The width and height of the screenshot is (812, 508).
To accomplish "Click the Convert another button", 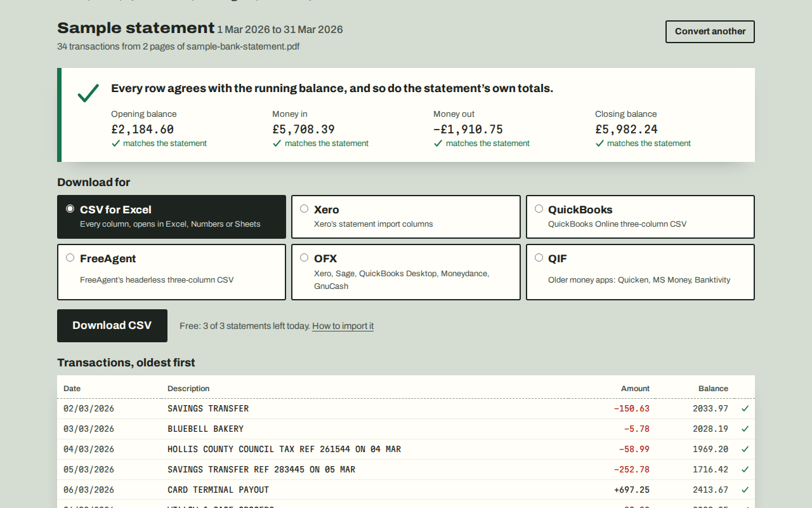I will pyautogui.click(x=710, y=32).
